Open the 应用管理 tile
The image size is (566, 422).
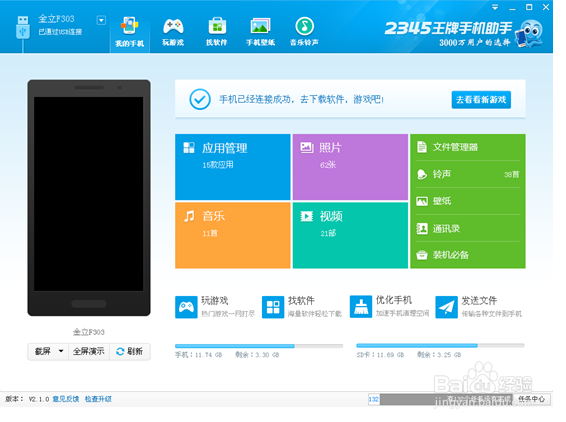[x=232, y=167]
